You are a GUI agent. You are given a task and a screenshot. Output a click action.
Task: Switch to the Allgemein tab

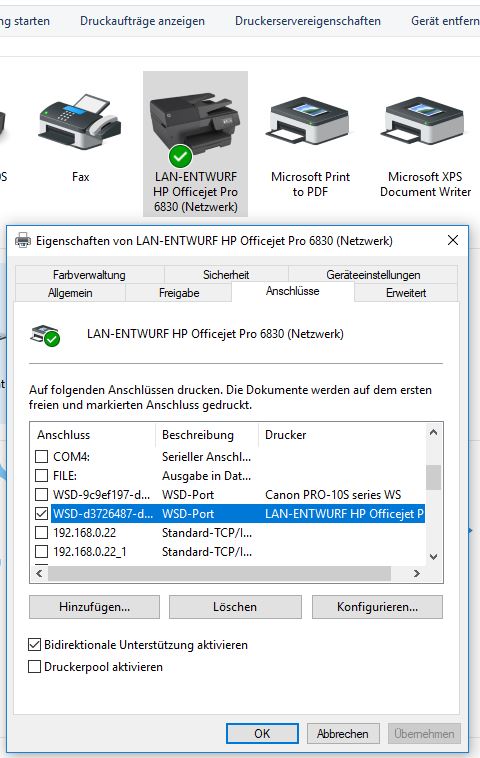point(70,292)
